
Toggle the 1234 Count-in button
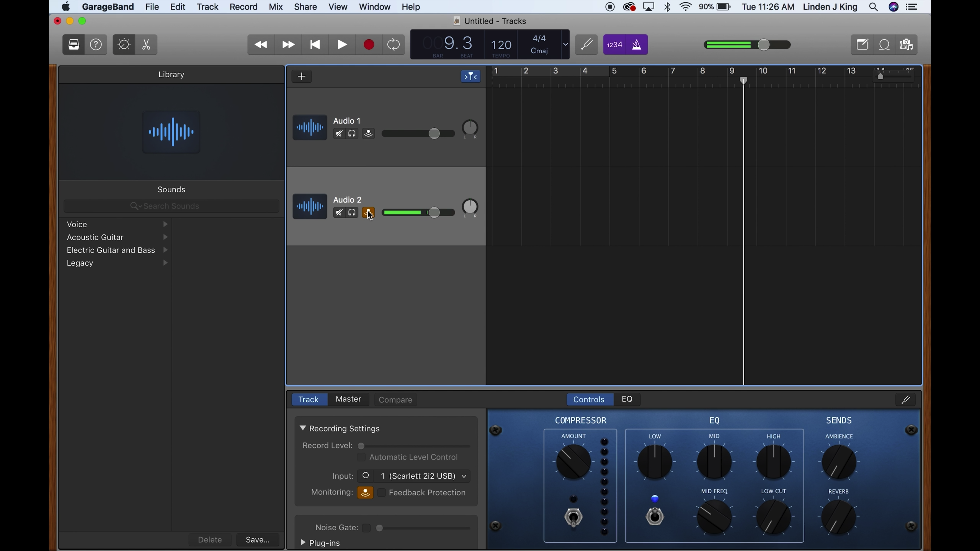pyautogui.click(x=614, y=45)
